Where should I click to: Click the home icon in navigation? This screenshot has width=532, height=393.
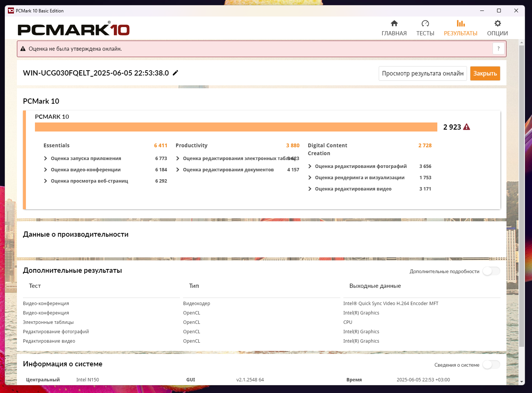click(394, 23)
